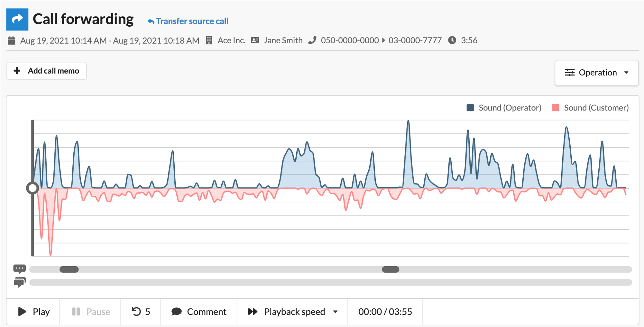Screen dimensions: 644x327
Task: Click the Add call memo button
Action: [47, 71]
